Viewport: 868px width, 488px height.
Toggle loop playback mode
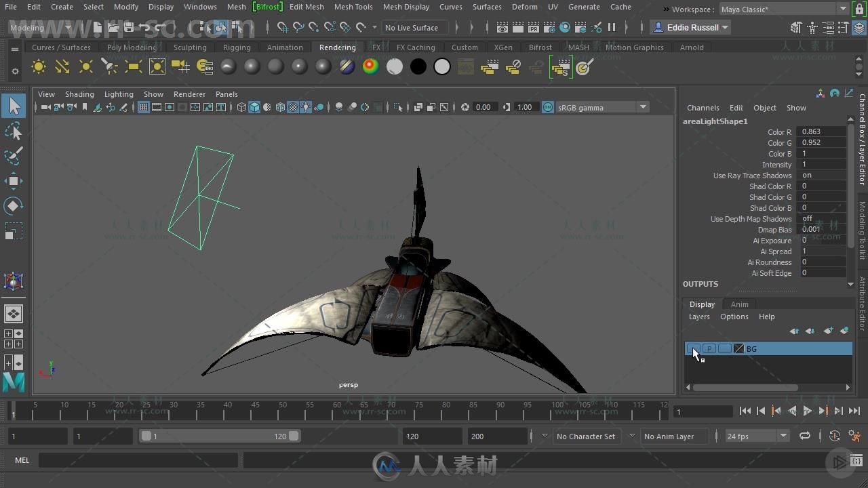pyautogui.click(x=805, y=436)
